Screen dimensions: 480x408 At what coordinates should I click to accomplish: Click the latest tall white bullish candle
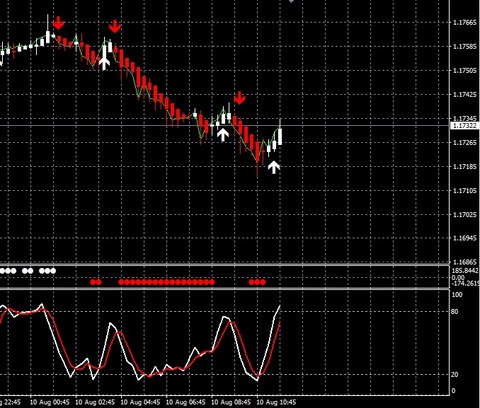click(280, 136)
